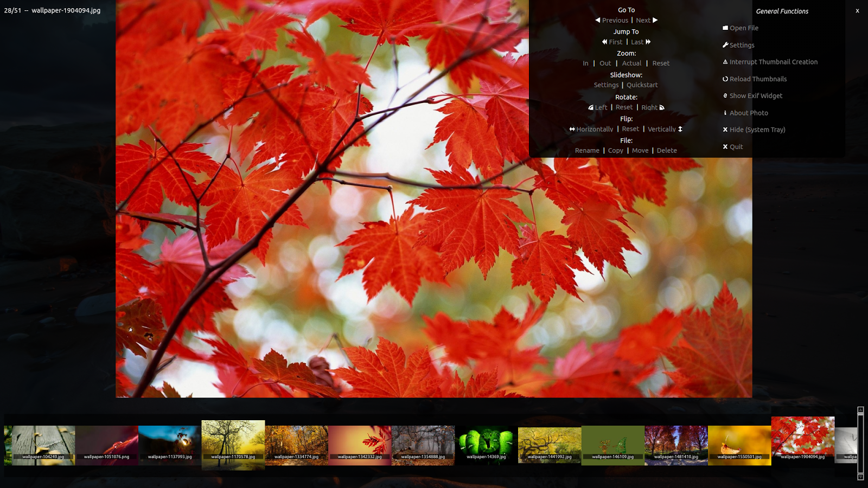Click the Flip Vertically arrows icon
Image resolution: width=868 pixels, height=488 pixels.
[x=680, y=129]
